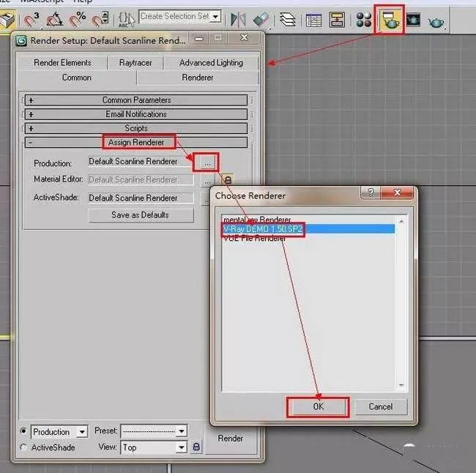Expand the Common Parameters rollout
The image size is (476, 473).
(x=136, y=100)
